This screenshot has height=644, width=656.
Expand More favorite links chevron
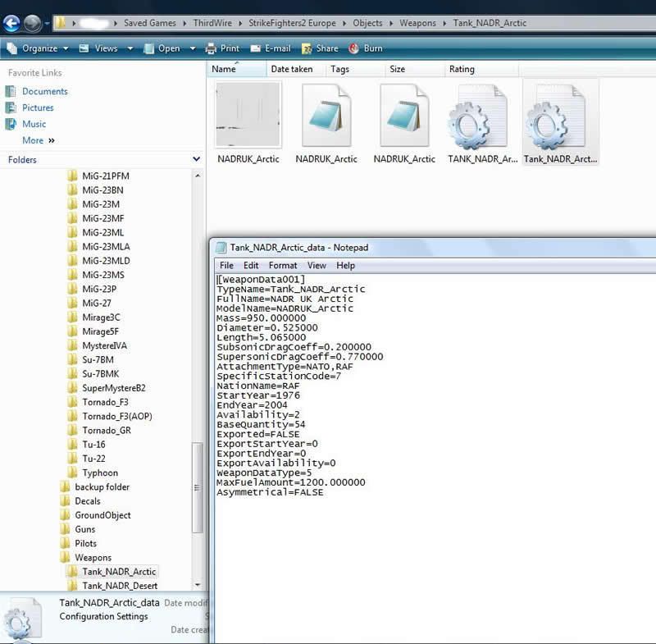52,140
